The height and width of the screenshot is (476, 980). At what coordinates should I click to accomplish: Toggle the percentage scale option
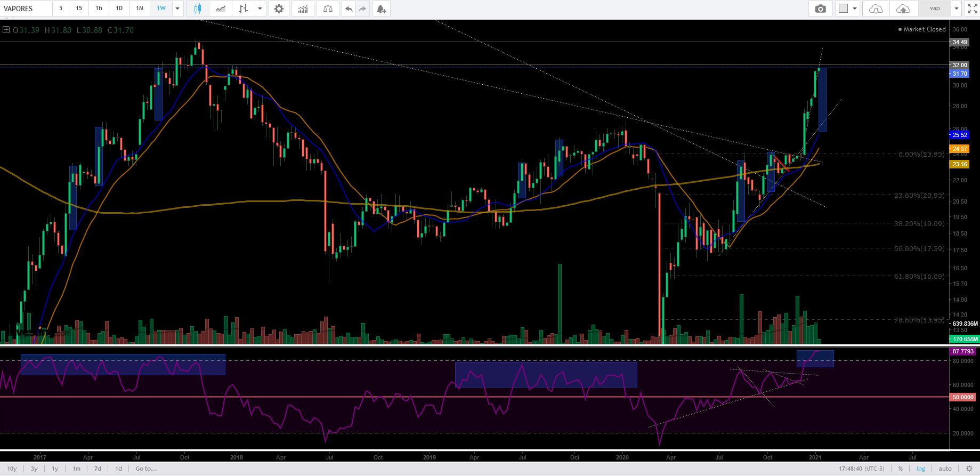pos(901,469)
